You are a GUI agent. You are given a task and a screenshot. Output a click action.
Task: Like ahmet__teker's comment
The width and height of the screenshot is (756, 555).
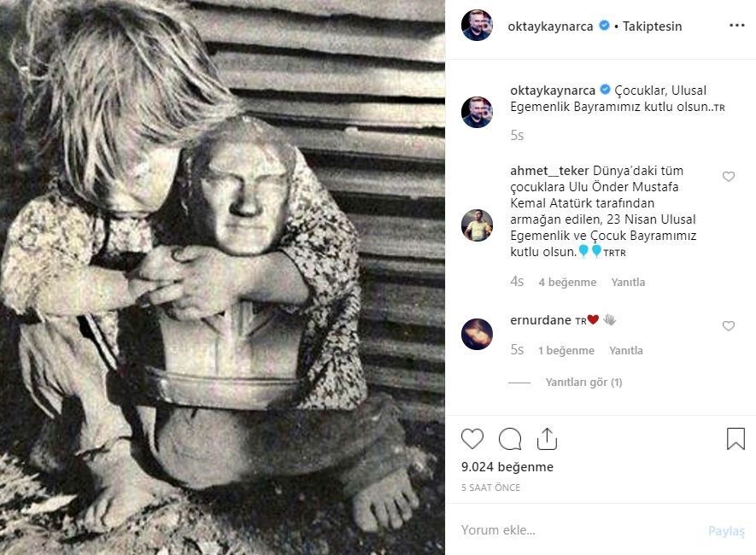pos(729,177)
